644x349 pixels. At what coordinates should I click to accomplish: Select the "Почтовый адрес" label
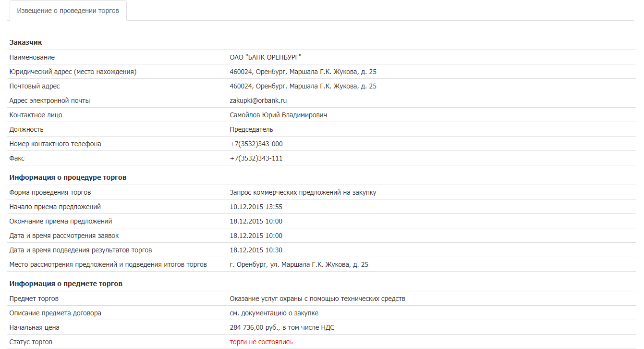pos(35,86)
